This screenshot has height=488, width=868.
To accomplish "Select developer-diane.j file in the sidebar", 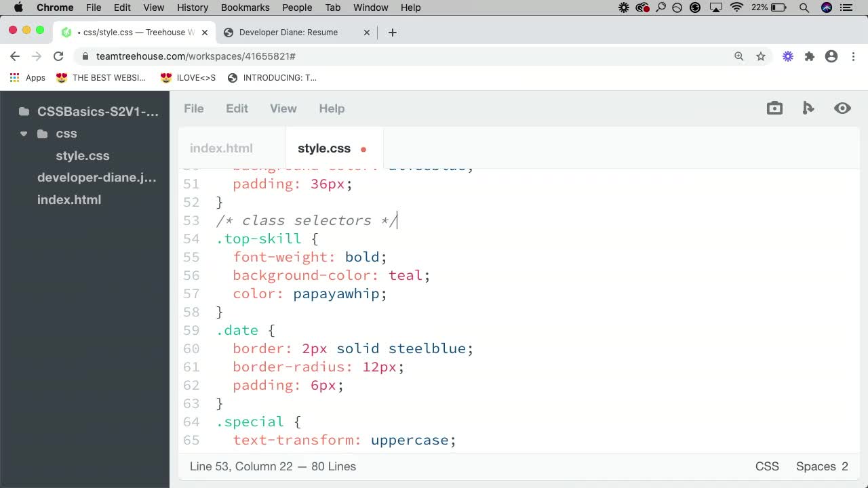I will click(x=97, y=178).
